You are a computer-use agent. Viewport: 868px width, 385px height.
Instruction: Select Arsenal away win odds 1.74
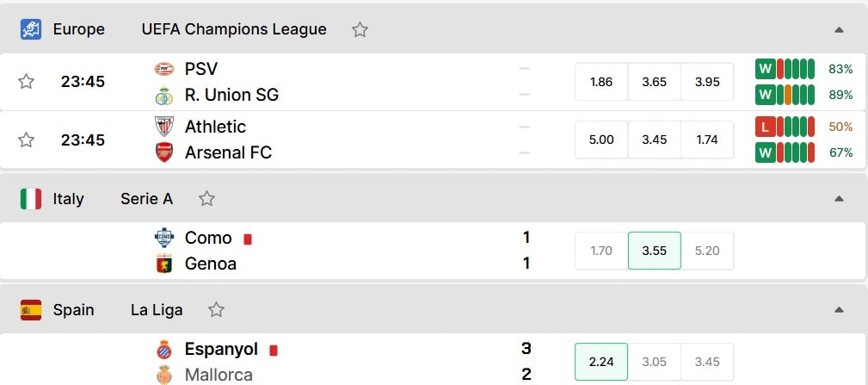pyautogui.click(x=707, y=140)
